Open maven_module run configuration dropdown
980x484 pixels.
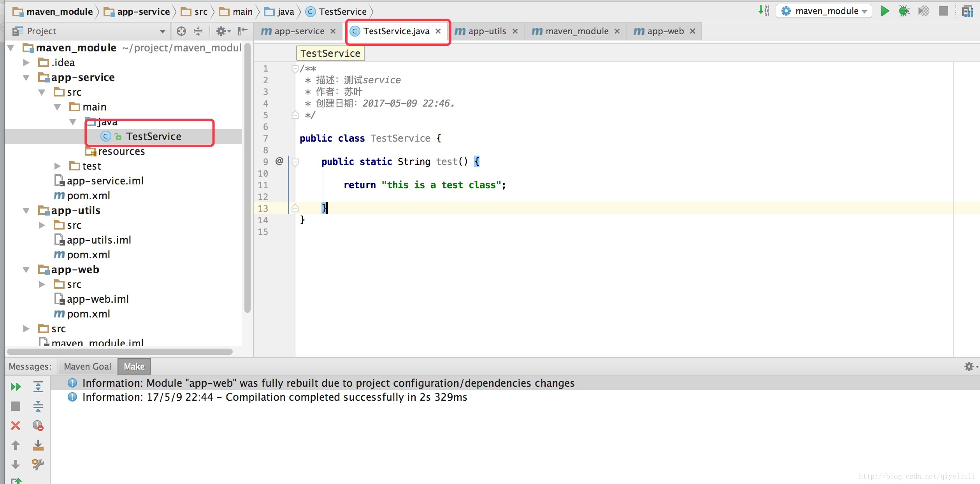point(824,11)
